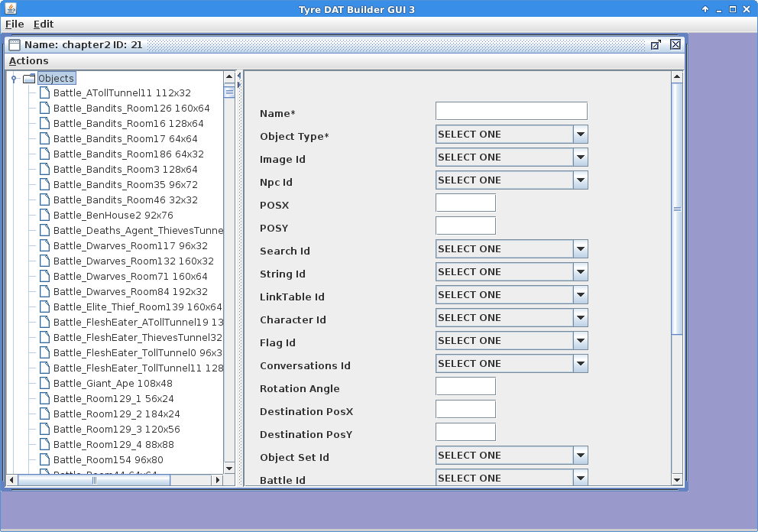Open the File menu

click(x=15, y=24)
